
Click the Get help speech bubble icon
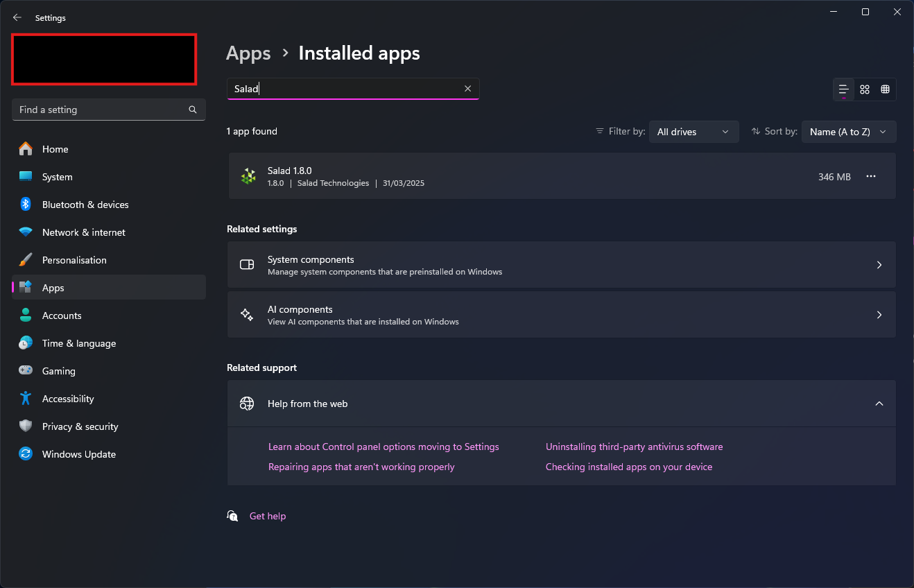(233, 516)
